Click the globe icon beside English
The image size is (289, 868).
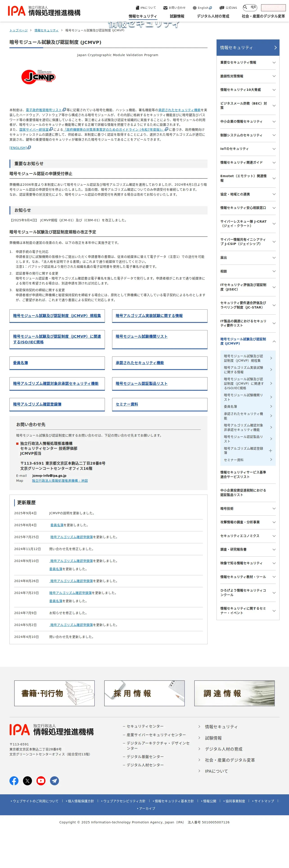[194, 8]
